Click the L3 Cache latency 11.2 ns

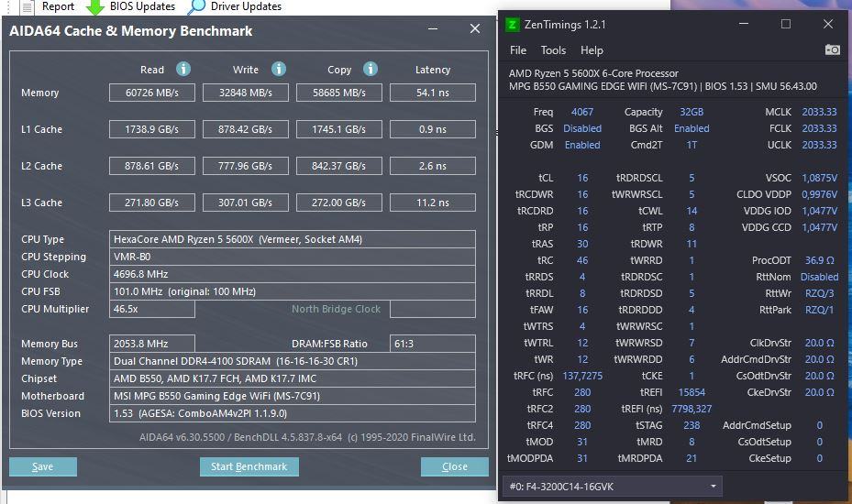coord(433,203)
